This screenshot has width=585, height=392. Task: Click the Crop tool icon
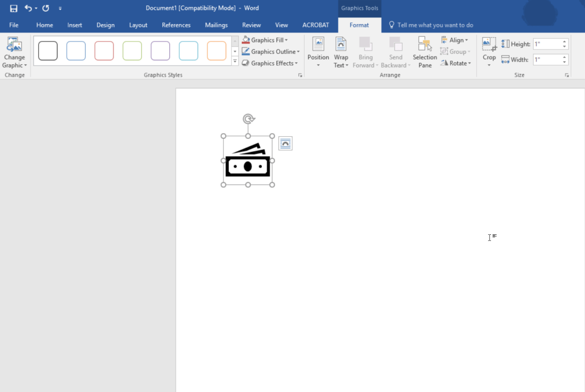coord(489,45)
